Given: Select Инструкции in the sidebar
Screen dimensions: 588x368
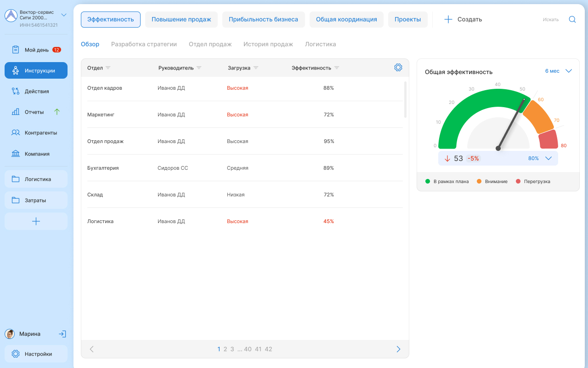Looking at the screenshot, I should click(36, 70).
